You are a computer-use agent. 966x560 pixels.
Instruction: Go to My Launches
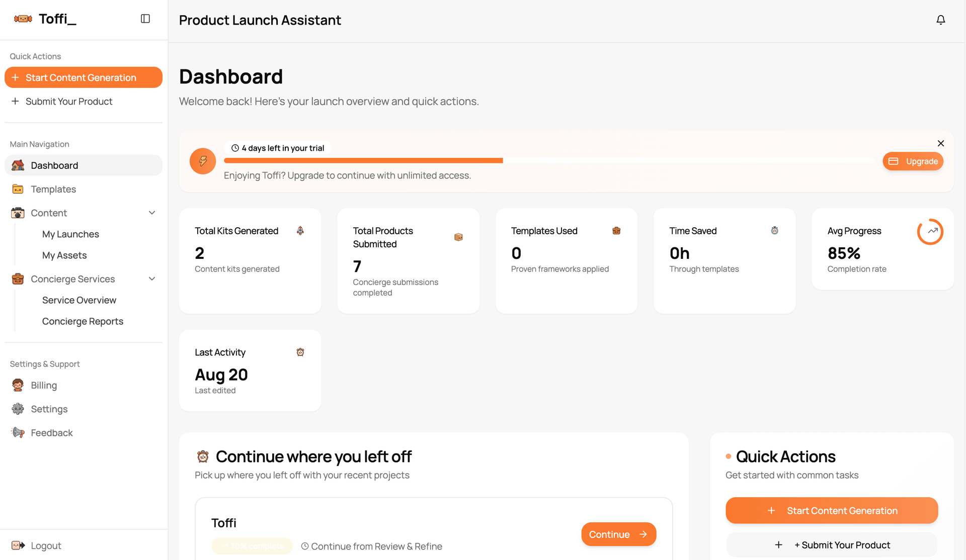point(70,234)
